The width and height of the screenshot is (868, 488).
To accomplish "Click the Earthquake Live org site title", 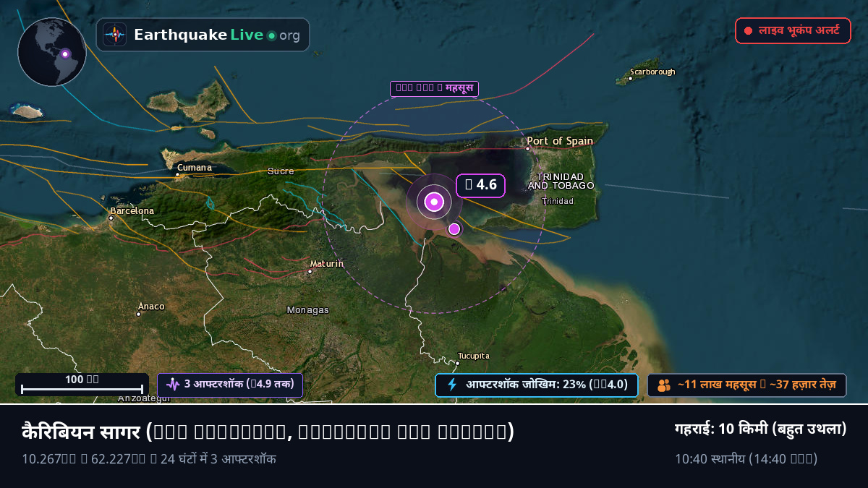I will pos(217,35).
